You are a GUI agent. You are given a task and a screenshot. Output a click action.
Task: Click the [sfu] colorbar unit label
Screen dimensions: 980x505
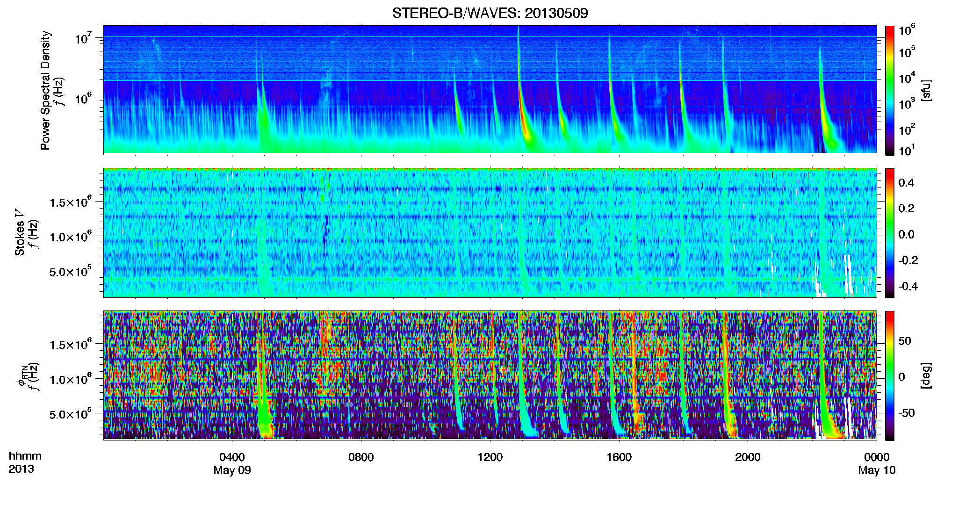pyautogui.click(x=926, y=90)
